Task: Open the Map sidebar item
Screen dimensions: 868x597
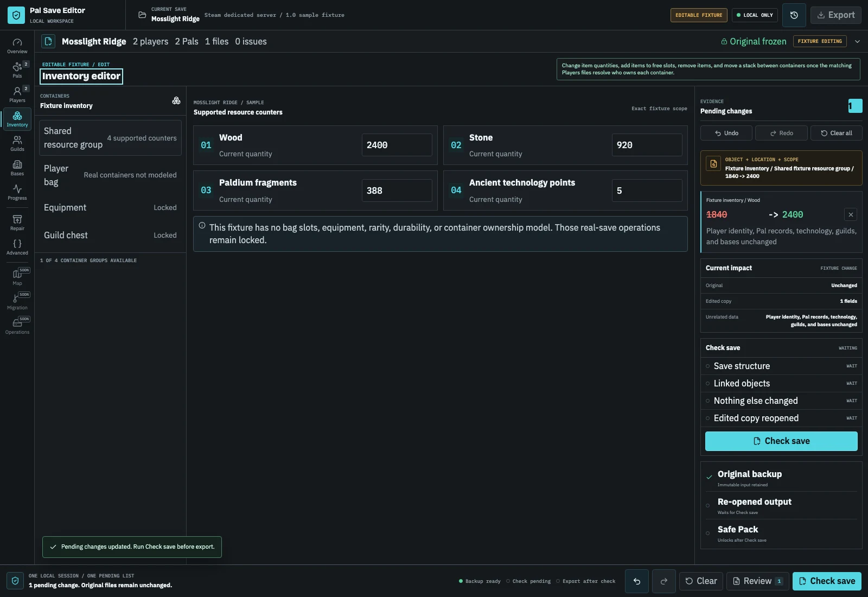Action: 17,278
